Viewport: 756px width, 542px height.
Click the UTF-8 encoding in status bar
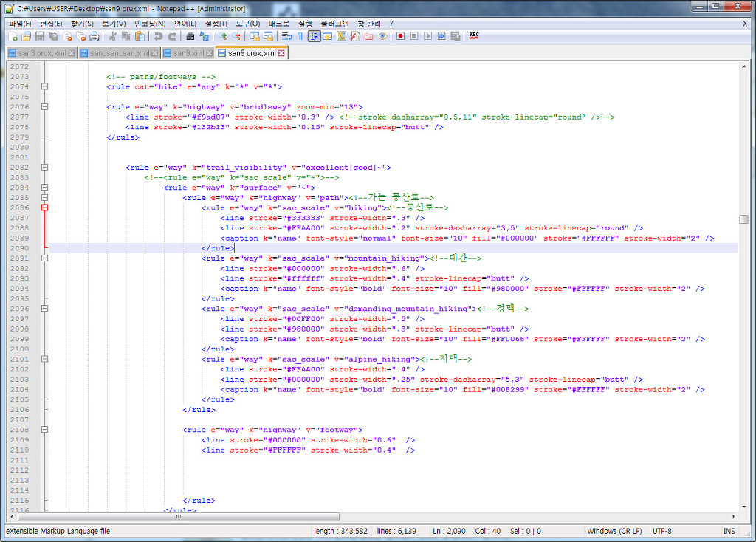[x=662, y=531]
